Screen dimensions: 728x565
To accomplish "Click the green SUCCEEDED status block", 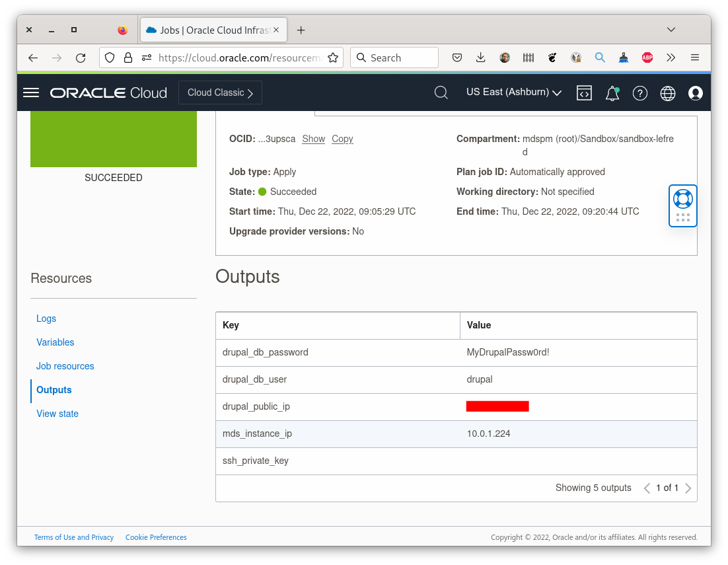I will (x=113, y=139).
